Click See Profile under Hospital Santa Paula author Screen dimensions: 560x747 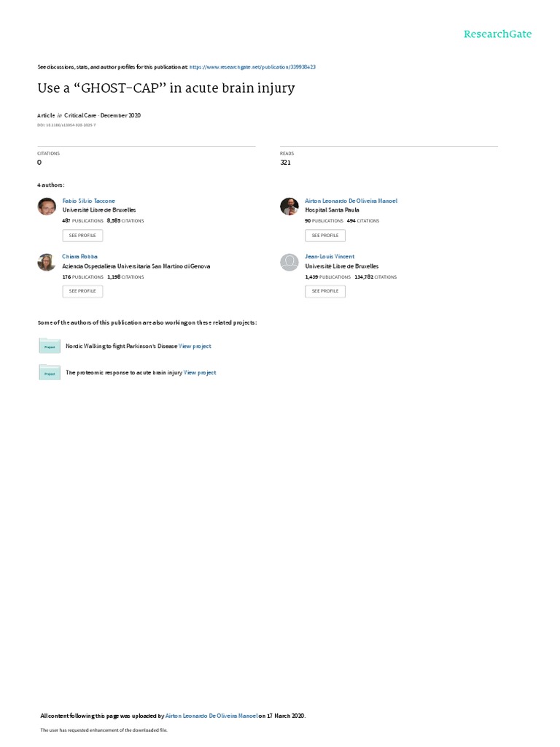tap(325, 236)
